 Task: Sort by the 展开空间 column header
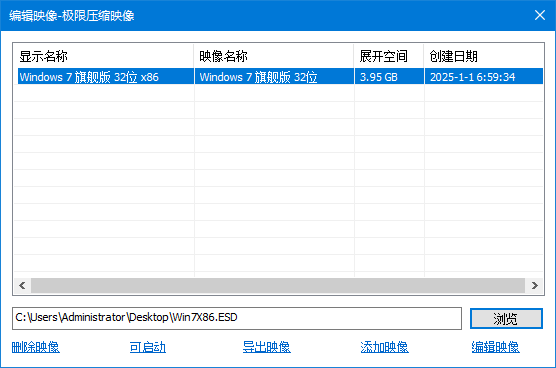pyautogui.click(x=389, y=56)
